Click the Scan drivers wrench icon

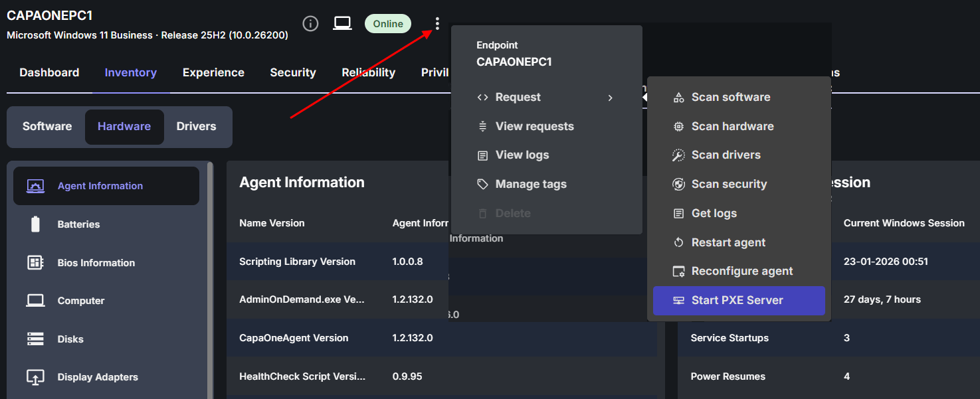coord(678,155)
